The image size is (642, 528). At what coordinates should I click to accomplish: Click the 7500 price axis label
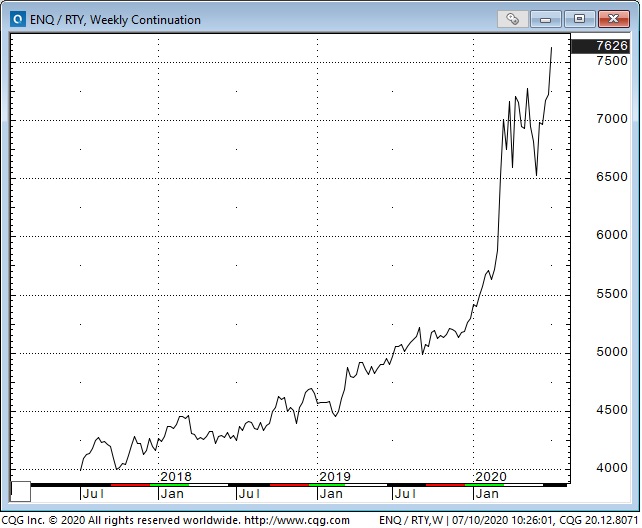(x=612, y=61)
